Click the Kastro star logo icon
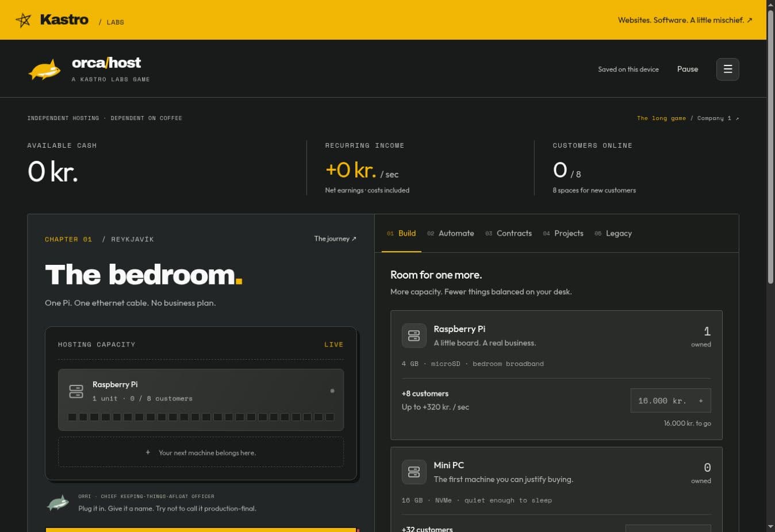Viewport: 775px width, 532px height. [x=23, y=20]
